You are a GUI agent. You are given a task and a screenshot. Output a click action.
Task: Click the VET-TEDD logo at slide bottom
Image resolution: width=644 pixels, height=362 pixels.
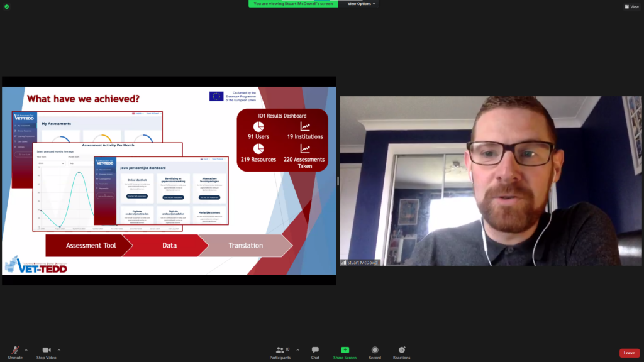pos(36,265)
